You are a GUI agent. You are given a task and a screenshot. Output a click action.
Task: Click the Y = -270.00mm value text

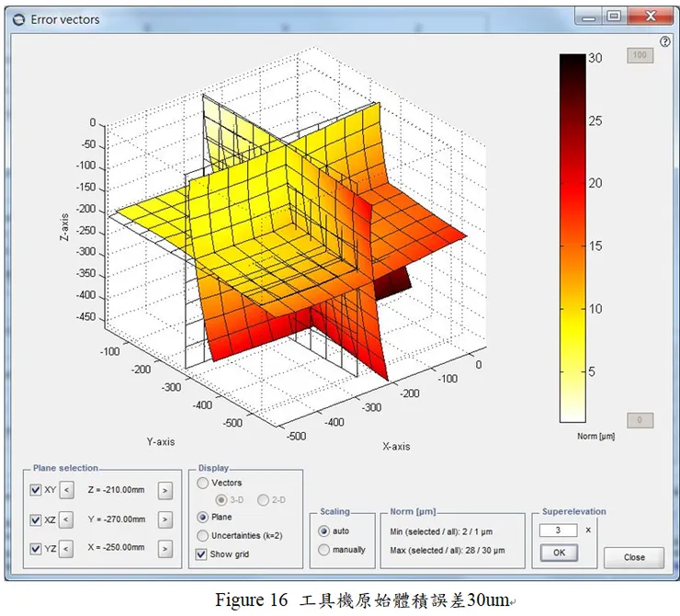pos(116,519)
